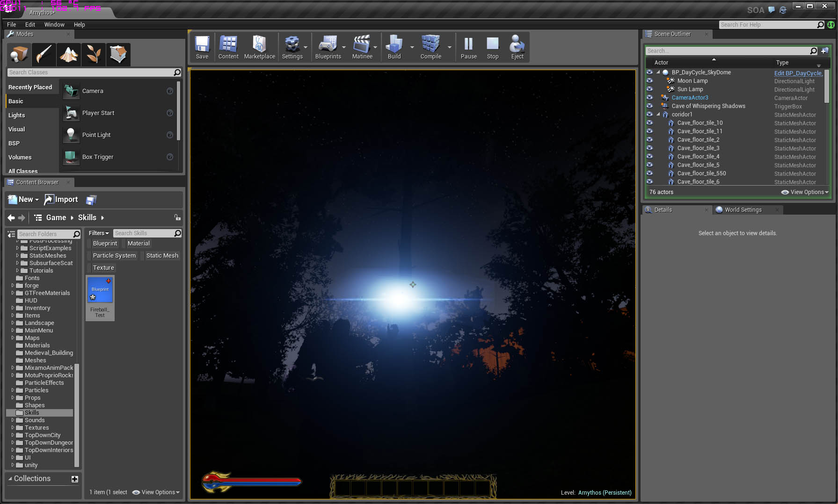Click the Matinee toolbar icon
838x504 pixels.
(362, 47)
